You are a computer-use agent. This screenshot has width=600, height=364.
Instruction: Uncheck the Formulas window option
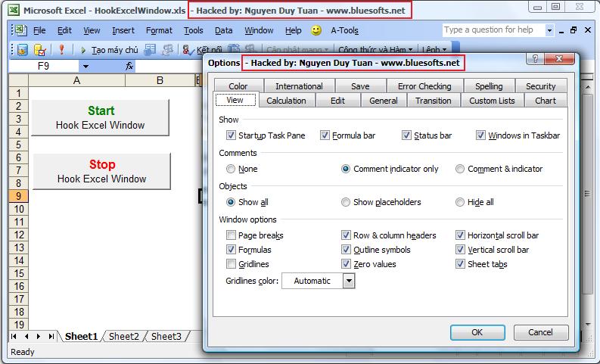click(x=231, y=250)
